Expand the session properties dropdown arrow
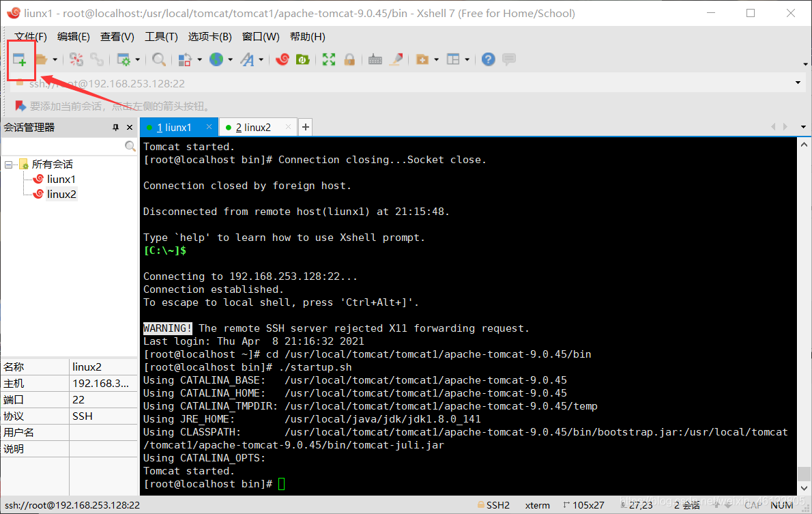The height and width of the screenshot is (514, 812). [137, 59]
